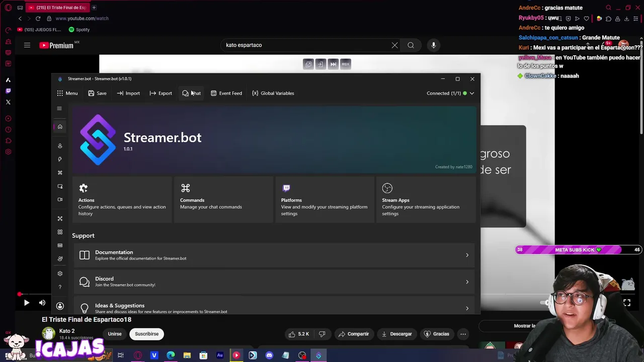Open the Chat toolbar item in Streamer.bot
Screen dimensions: 644x362
pos(191,93)
